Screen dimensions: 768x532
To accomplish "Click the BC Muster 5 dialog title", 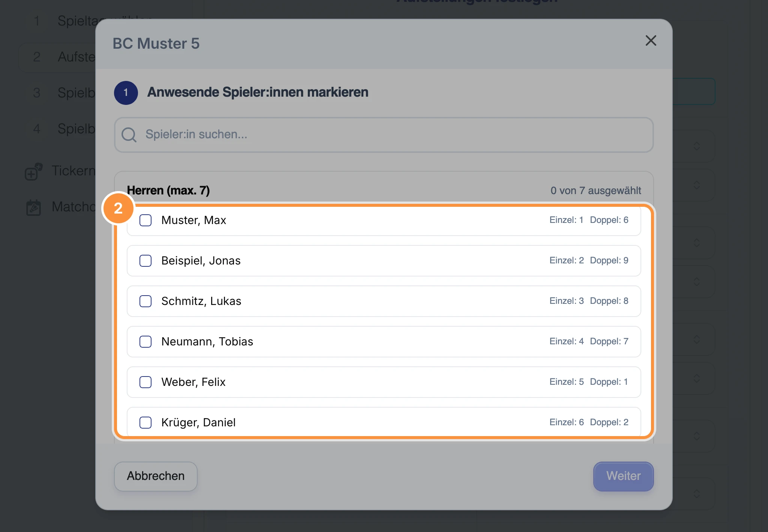I will [156, 43].
